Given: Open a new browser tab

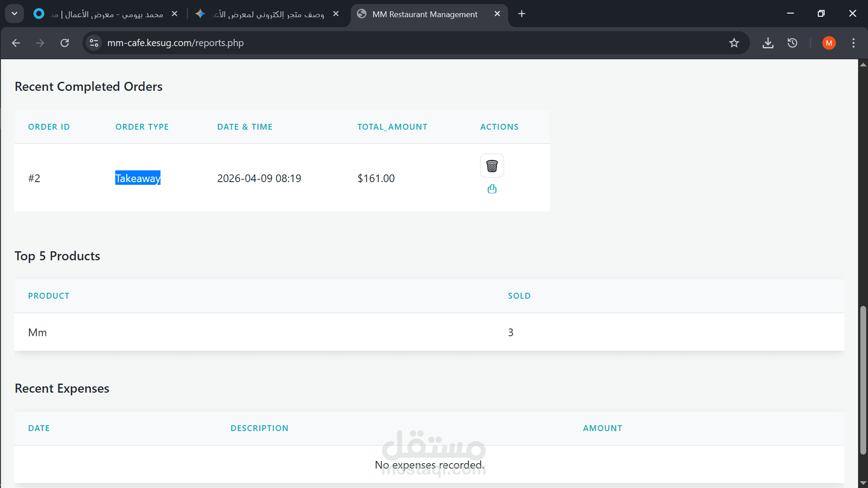Looking at the screenshot, I should (x=521, y=14).
